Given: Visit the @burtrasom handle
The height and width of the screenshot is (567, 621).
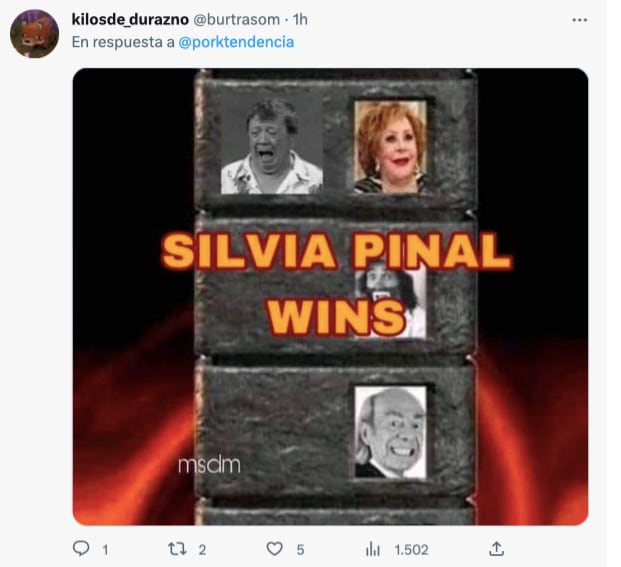Looking at the screenshot, I should click(x=236, y=19).
